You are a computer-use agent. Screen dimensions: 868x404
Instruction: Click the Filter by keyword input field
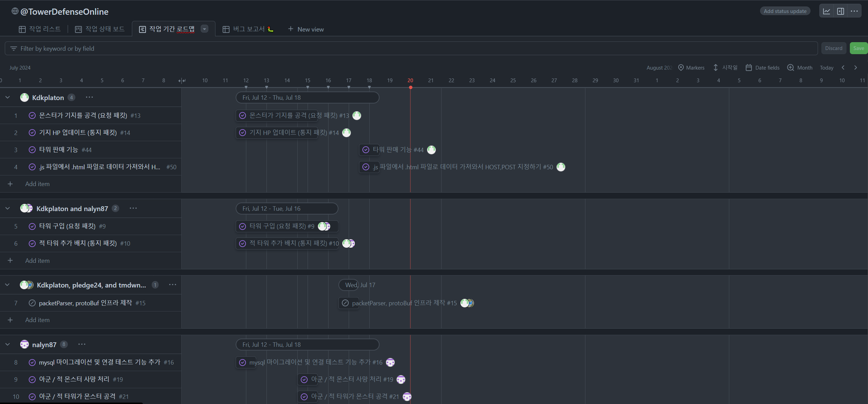(411, 49)
